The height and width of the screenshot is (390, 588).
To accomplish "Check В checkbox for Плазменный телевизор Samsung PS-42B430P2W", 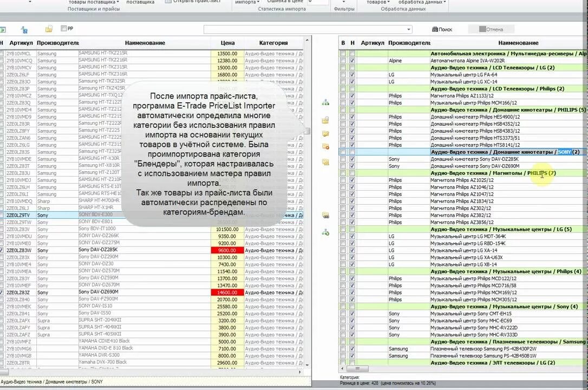I will point(343,349).
